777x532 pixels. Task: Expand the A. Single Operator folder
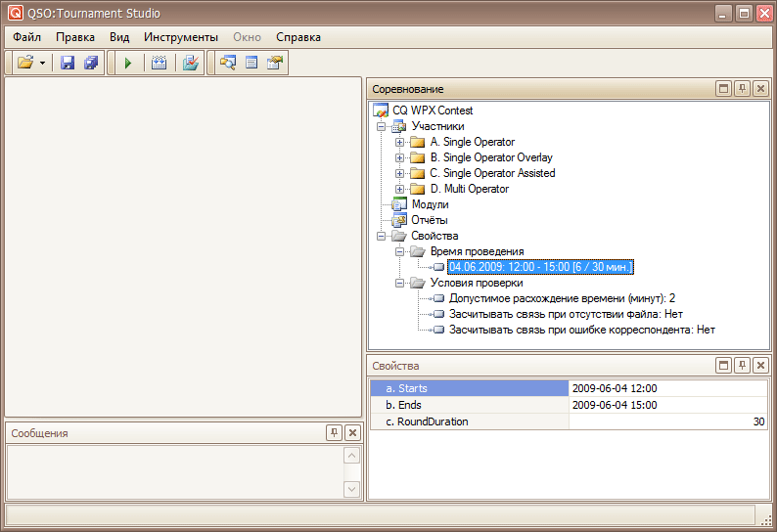399,143
